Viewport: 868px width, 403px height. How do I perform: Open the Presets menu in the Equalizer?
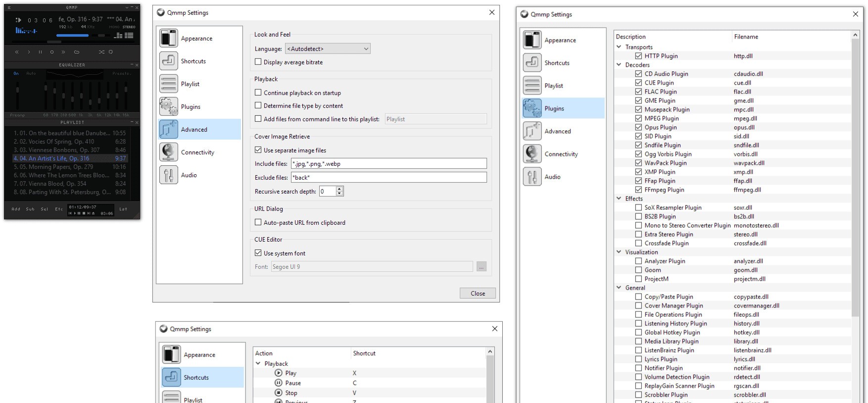pos(121,73)
